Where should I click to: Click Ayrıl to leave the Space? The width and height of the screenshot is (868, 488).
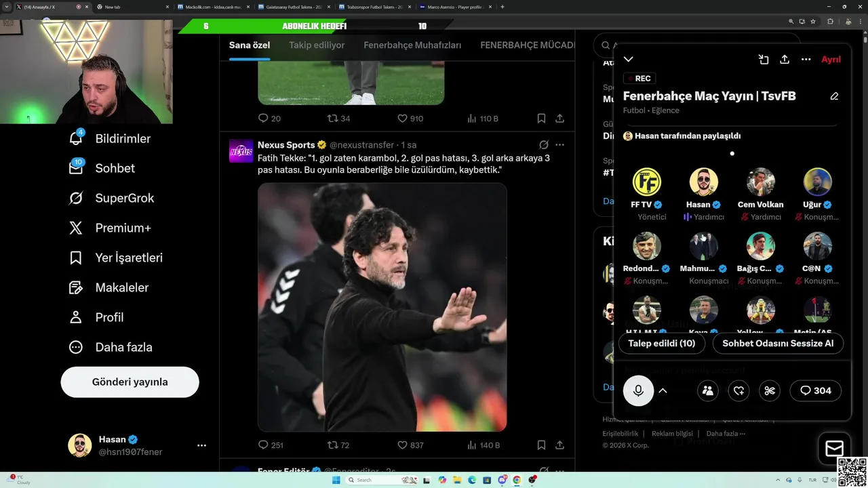tap(831, 60)
